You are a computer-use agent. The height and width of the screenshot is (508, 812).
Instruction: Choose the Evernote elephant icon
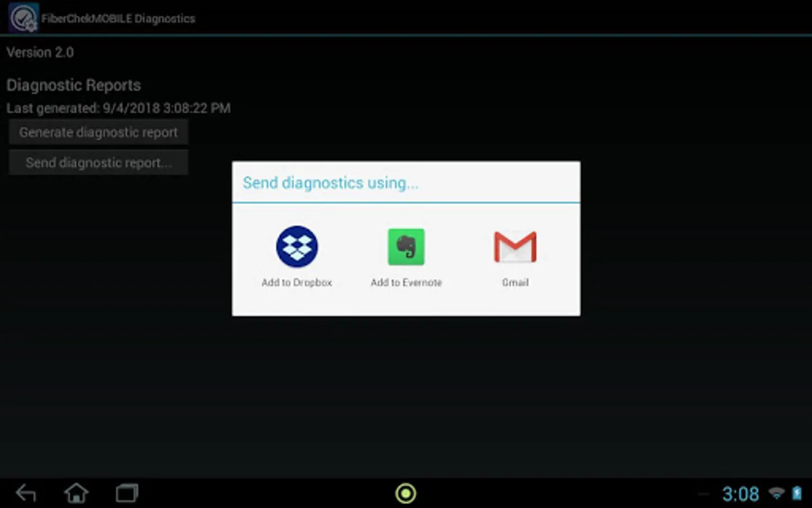(x=406, y=247)
